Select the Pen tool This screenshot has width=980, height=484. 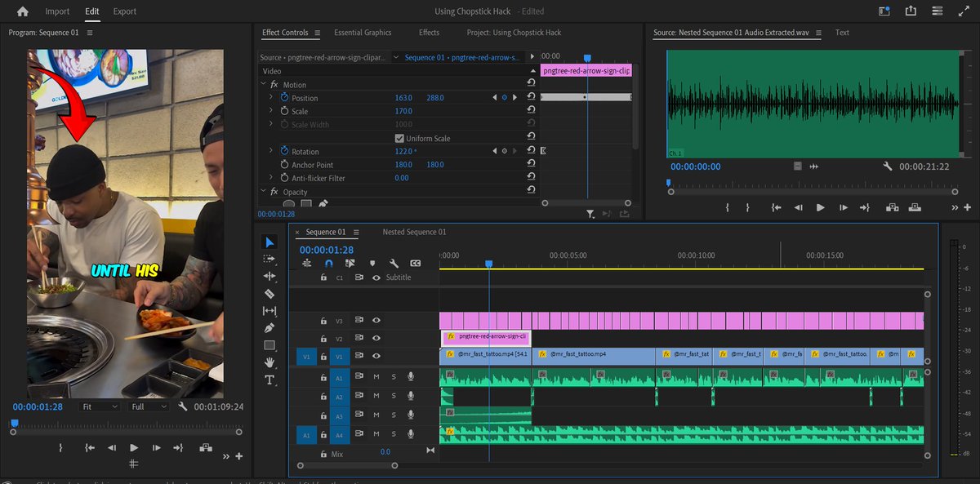(270, 328)
